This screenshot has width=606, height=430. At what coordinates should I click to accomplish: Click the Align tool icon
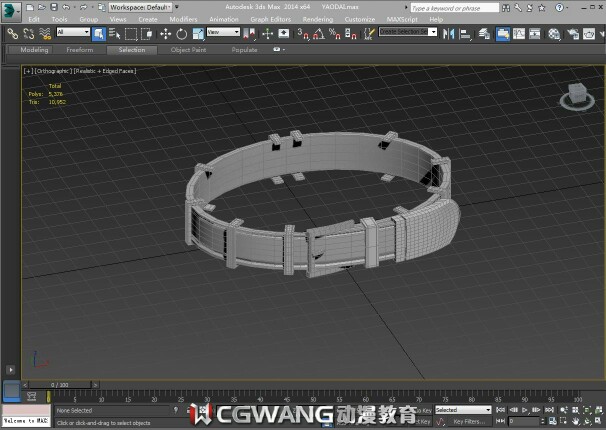tap(465, 34)
